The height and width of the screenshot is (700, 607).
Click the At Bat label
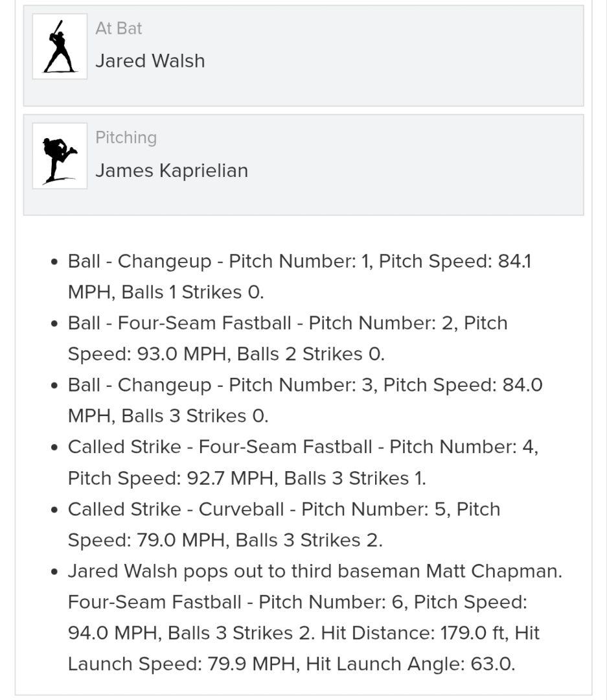[119, 29]
